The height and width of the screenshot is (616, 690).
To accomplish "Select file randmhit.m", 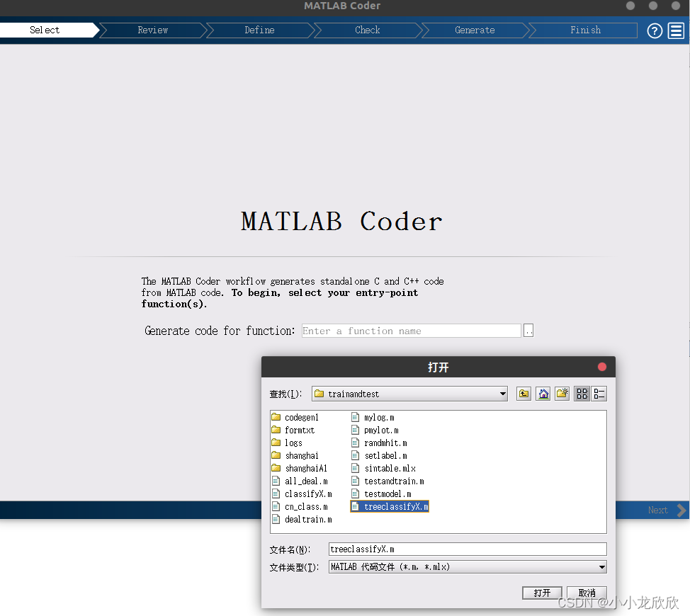I will click(x=379, y=443).
